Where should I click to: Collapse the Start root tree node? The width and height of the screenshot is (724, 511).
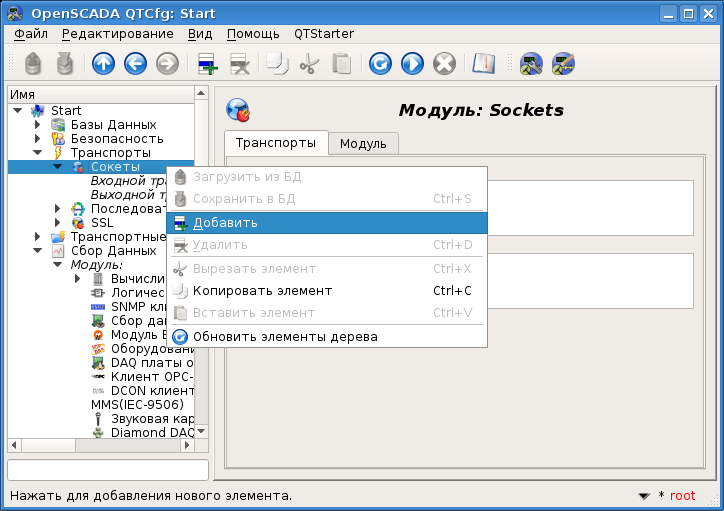[17, 110]
